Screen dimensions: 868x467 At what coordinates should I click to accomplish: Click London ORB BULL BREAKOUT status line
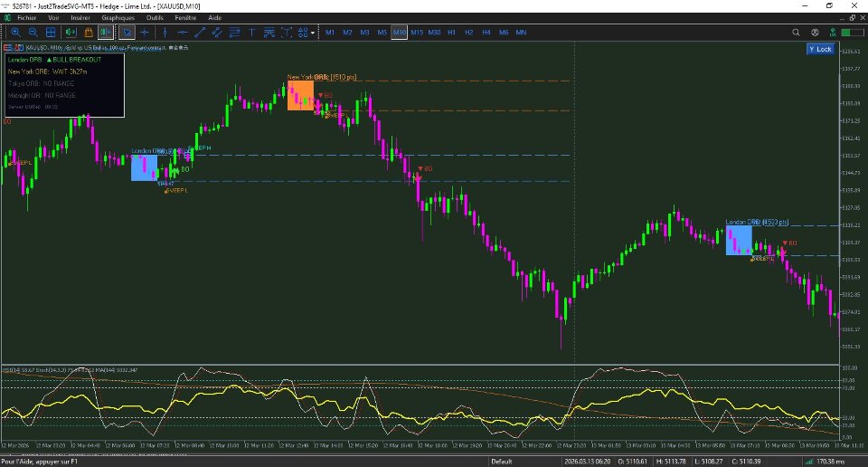click(x=55, y=60)
